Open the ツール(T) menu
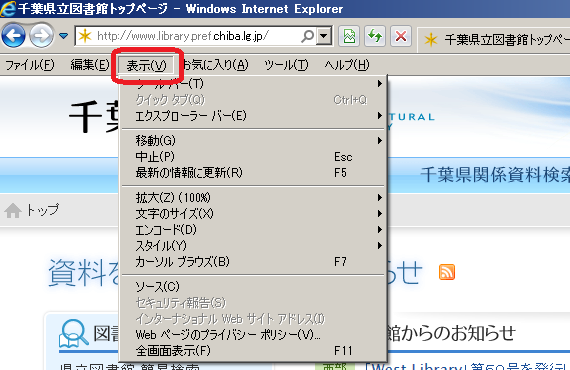This screenshot has width=570, height=370. (286, 65)
